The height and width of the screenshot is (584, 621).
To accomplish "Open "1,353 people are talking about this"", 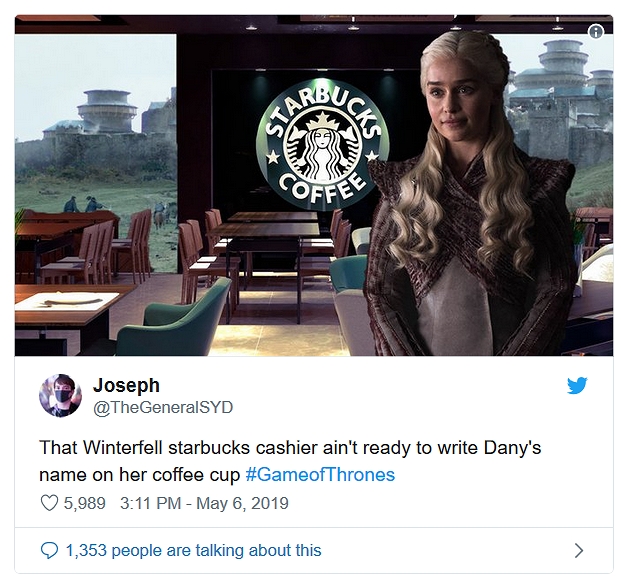I will [x=193, y=550].
